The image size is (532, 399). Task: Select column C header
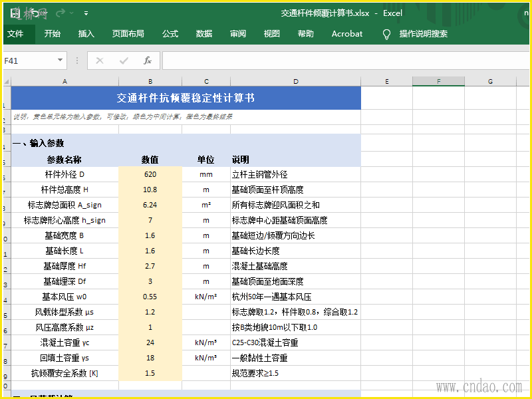pyautogui.click(x=206, y=81)
